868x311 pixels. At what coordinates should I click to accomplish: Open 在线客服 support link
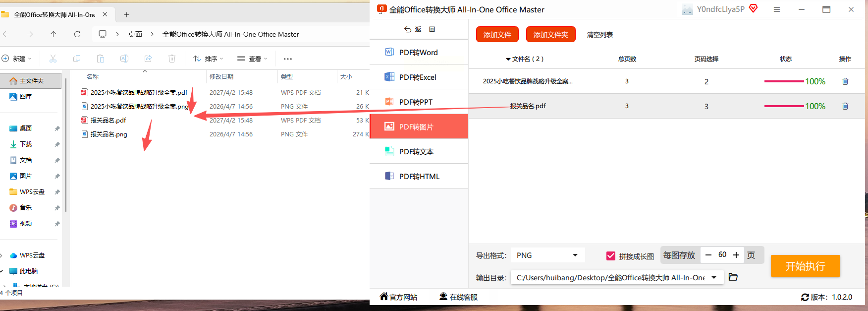click(x=458, y=297)
